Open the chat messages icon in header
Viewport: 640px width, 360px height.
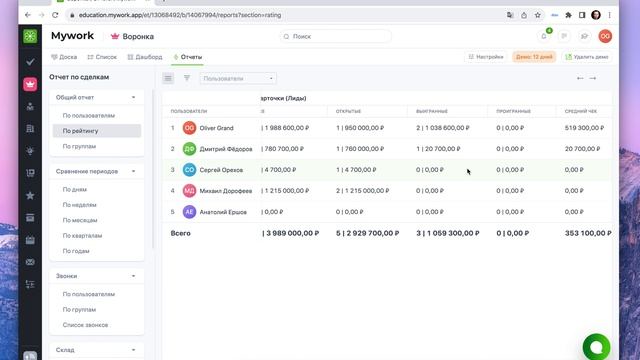pyautogui.click(x=564, y=36)
